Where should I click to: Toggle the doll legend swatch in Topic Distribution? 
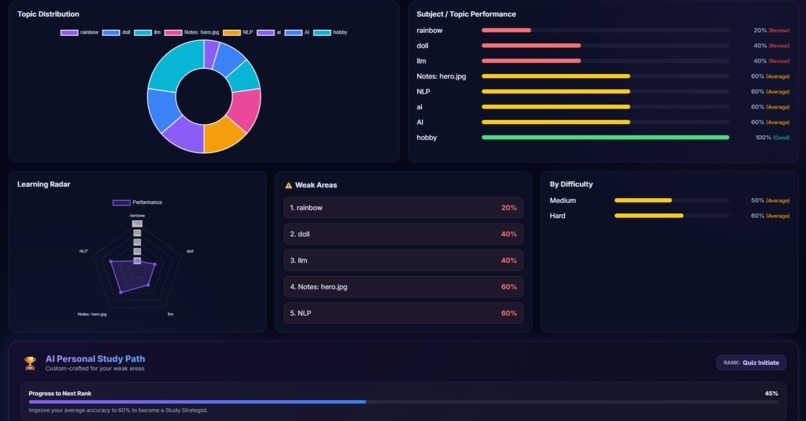click(111, 32)
